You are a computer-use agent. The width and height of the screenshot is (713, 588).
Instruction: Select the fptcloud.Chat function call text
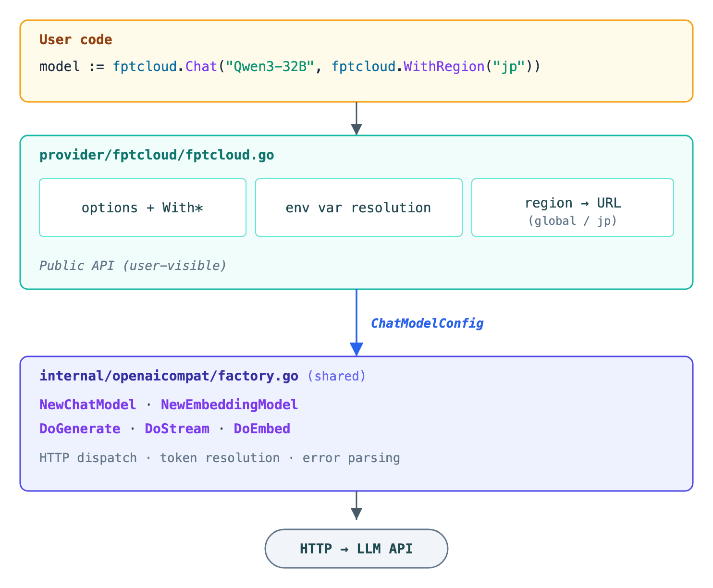164,66
